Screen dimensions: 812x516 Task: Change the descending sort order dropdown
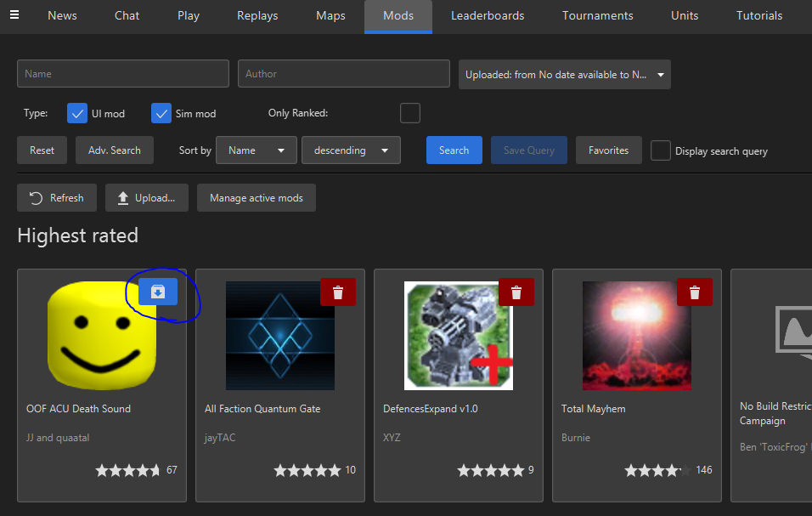pyautogui.click(x=351, y=150)
